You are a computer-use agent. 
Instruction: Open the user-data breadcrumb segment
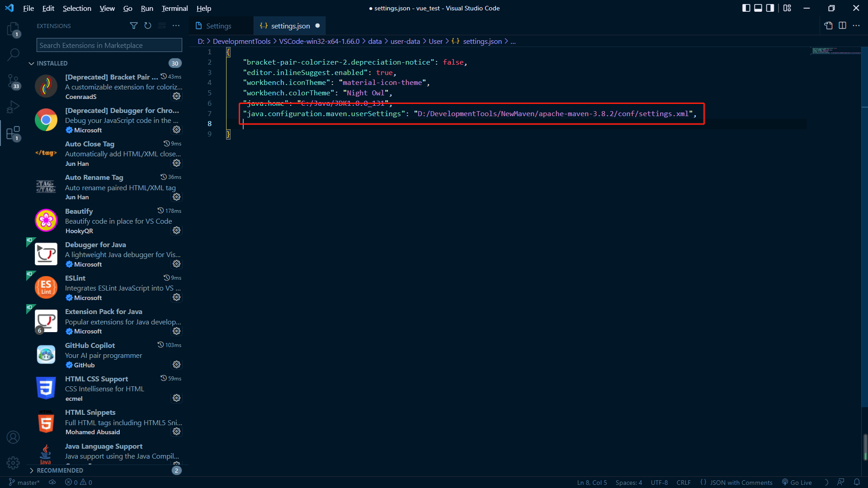coord(405,41)
